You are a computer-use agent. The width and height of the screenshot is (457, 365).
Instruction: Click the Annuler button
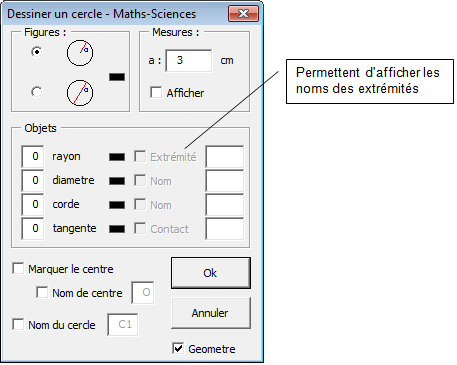click(x=211, y=313)
